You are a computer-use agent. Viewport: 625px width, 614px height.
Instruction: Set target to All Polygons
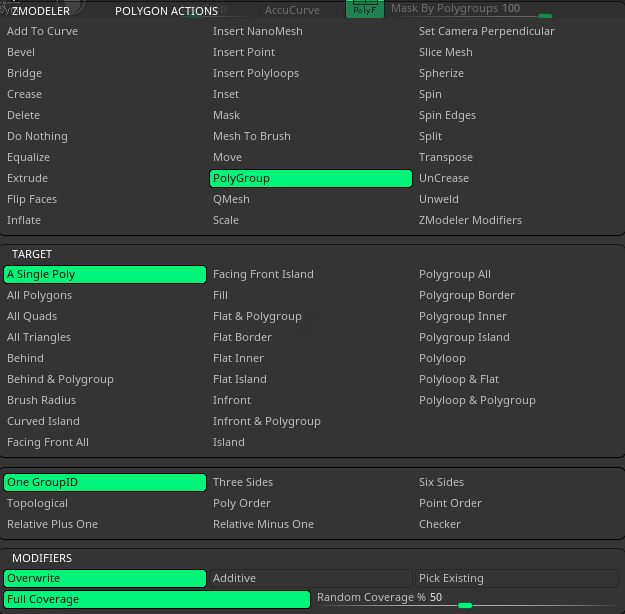click(x=39, y=295)
